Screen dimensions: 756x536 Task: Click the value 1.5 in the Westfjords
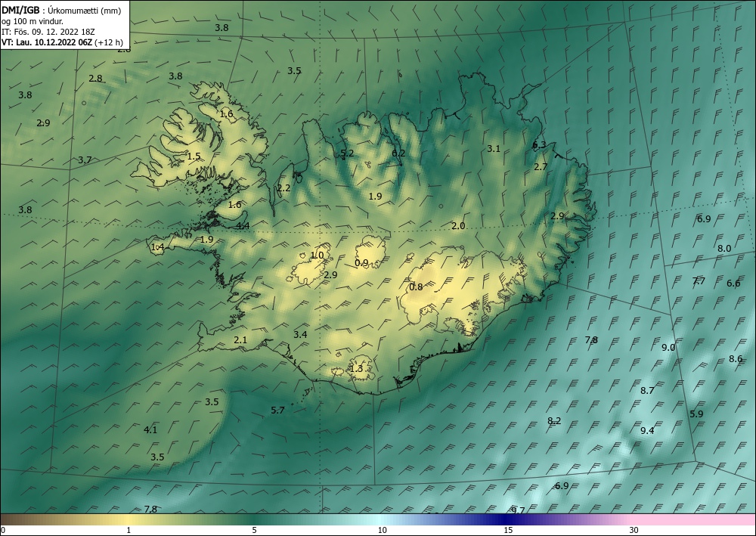tap(194, 156)
